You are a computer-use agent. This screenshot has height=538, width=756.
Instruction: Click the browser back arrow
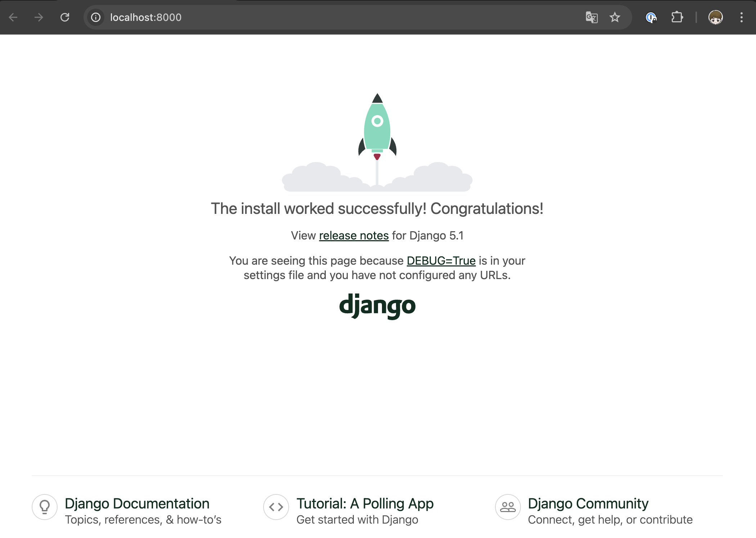point(13,17)
